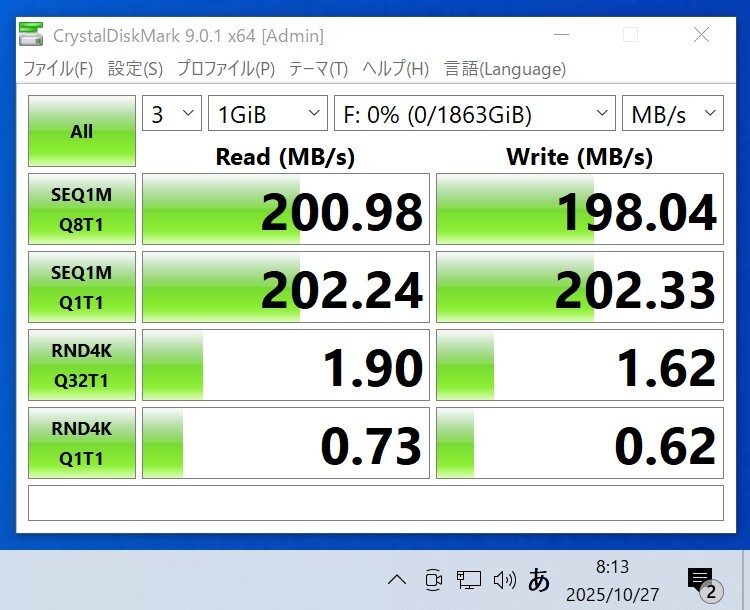
Task: Minimize the CrystalDiskMark window
Action: pyautogui.click(x=561, y=35)
